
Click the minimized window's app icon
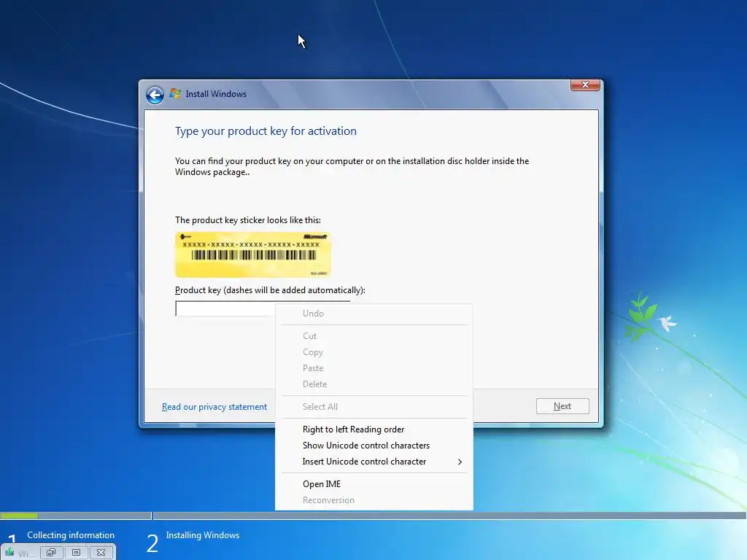pyautogui.click(x=9, y=553)
